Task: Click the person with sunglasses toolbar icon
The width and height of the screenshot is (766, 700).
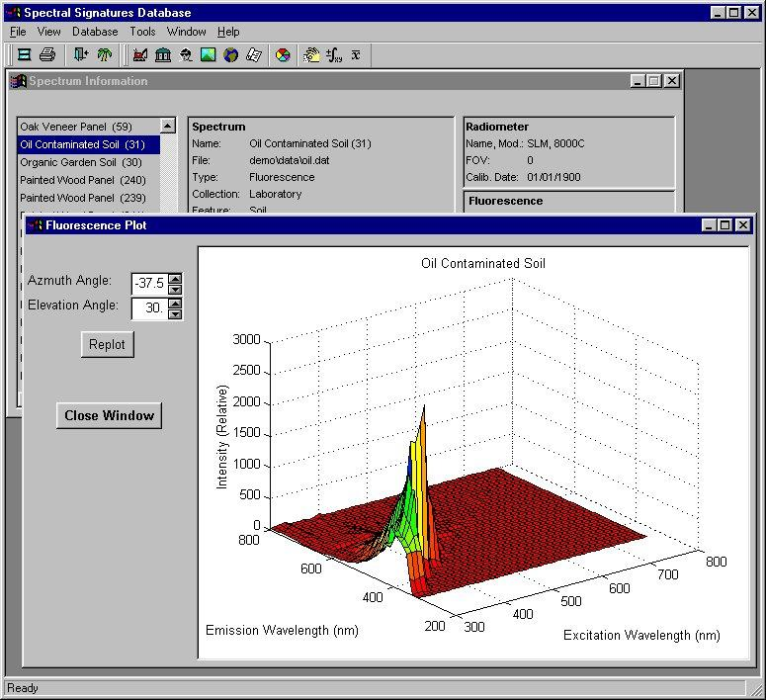Action: click(x=186, y=55)
